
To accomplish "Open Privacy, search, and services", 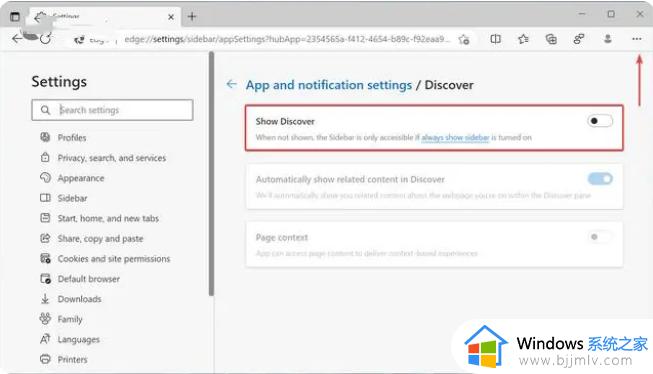I will (x=112, y=158).
